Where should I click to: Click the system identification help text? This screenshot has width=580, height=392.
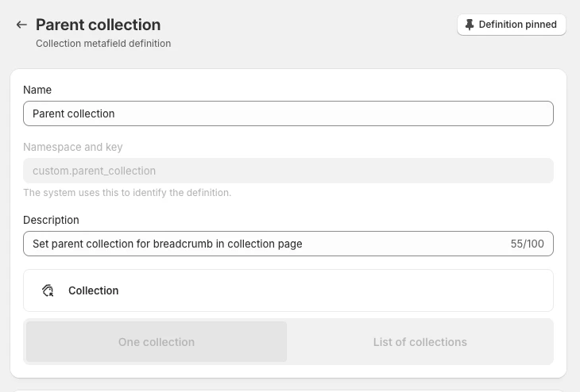[x=127, y=193]
